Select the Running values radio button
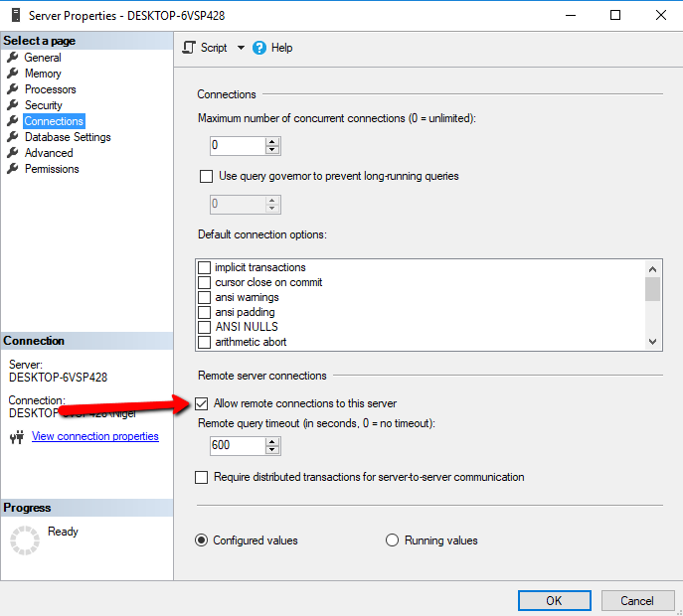Image resolution: width=683 pixels, height=616 pixels. tap(392, 540)
